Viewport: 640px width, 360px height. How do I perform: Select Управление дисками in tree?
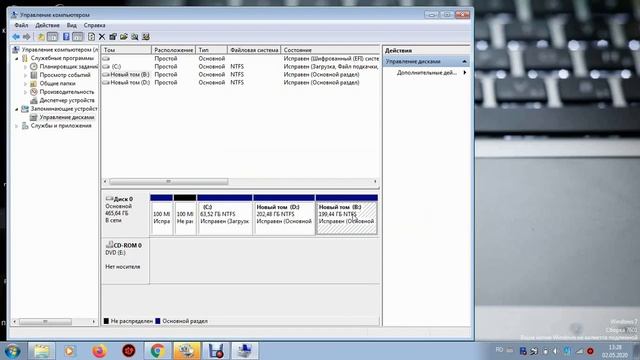pyautogui.click(x=67, y=117)
